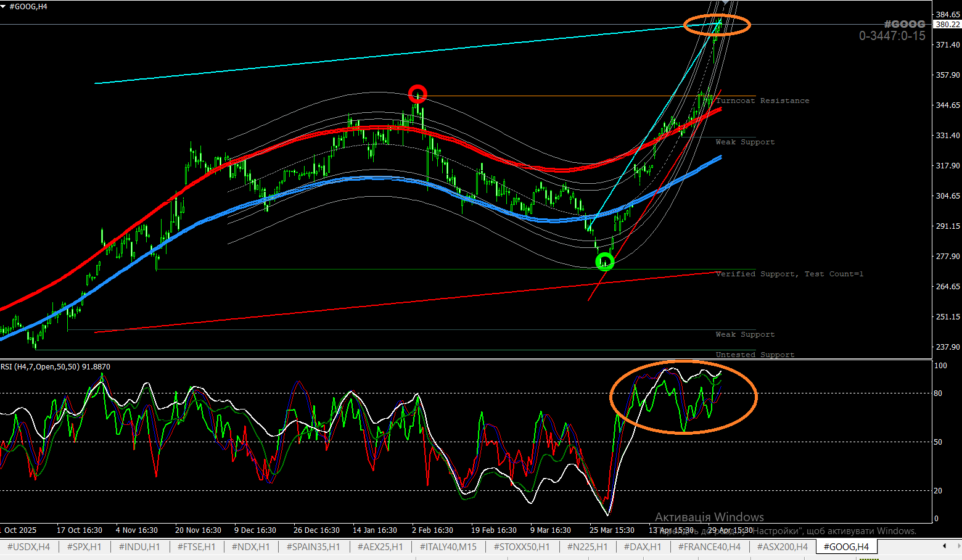Select the Verified Support, Test Count=1 label
The width and height of the screenshot is (962, 560).
789,274
